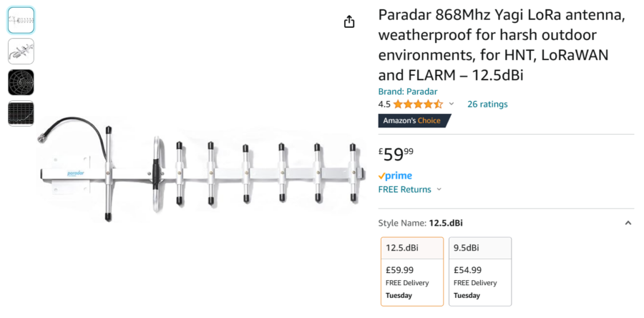
Task: Click the product title text
Action: point(502,45)
